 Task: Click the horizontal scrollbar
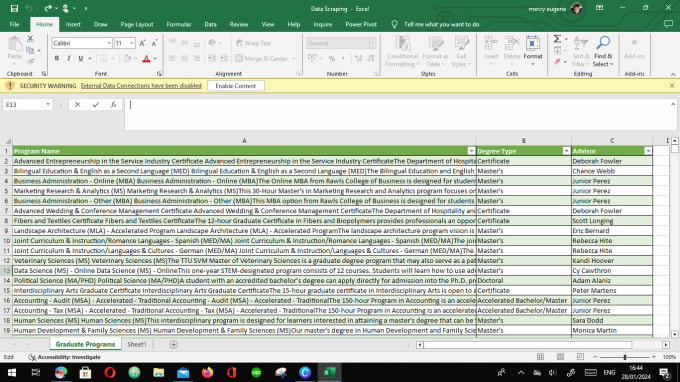(x=527, y=345)
